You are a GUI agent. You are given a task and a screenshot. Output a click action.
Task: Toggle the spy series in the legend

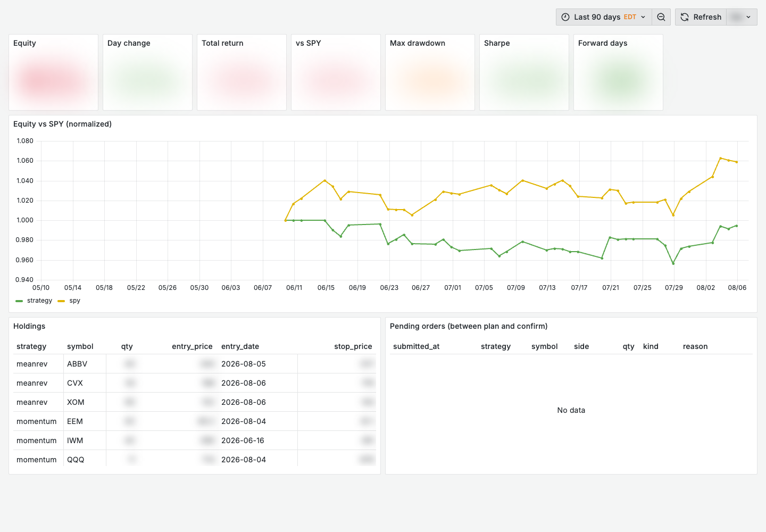pos(75,301)
